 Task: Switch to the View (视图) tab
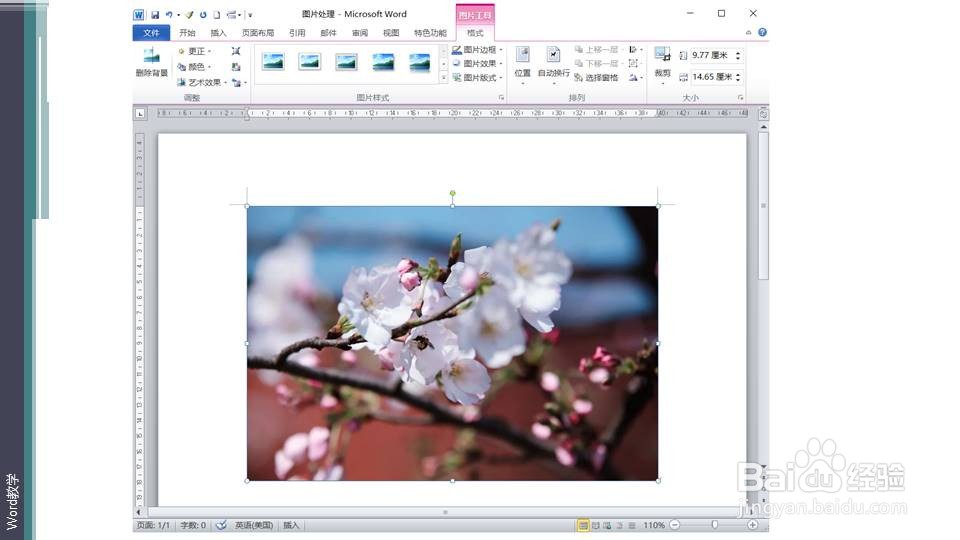[x=391, y=32]
